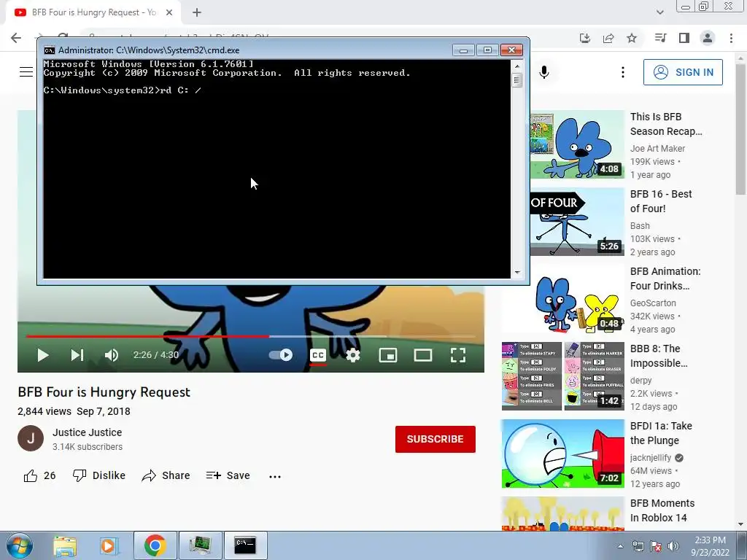This screenshot has width=747, height=560.
Task: Activate the miniplayer icon
Action: coord(388,355)
